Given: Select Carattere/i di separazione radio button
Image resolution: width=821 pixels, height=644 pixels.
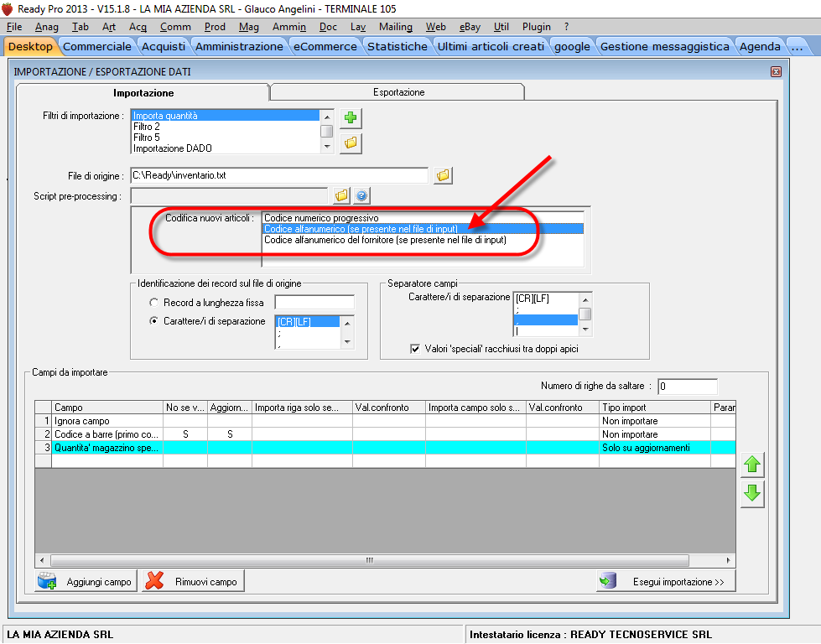Looking at the screenshot, I should click(154, 321).
